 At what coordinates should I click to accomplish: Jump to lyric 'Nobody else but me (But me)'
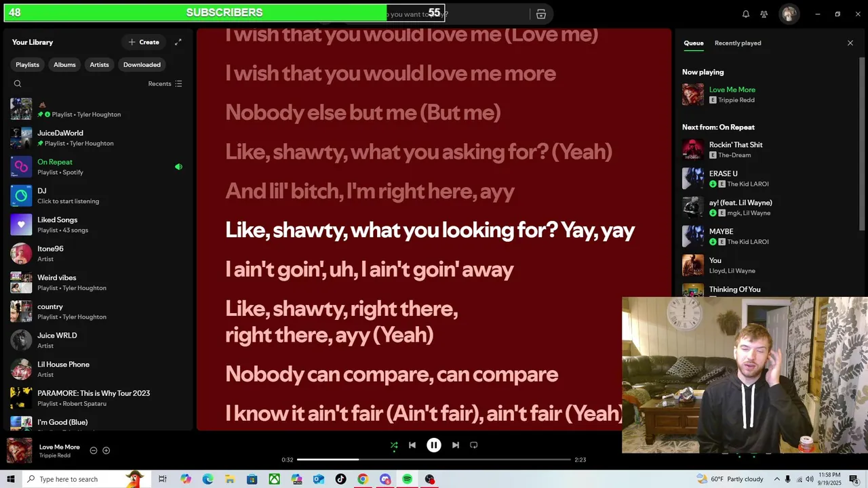pos(363,113)
